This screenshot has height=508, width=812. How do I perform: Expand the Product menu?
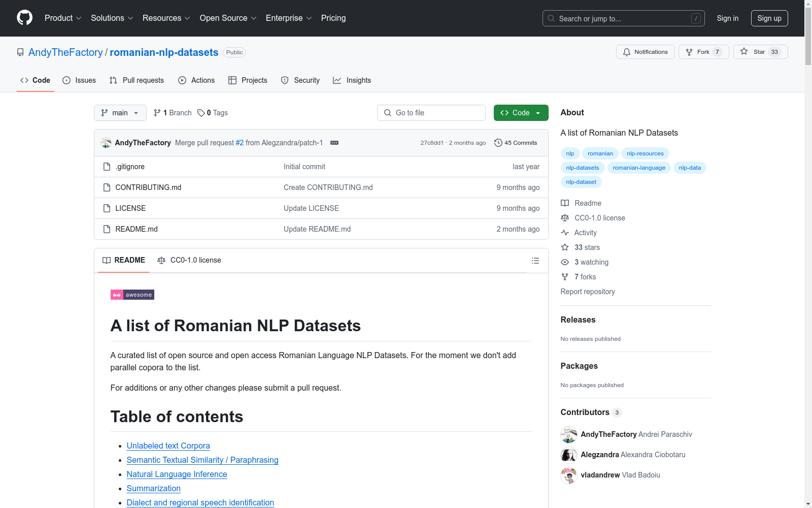pyautogui.click(x=63, y=18)
